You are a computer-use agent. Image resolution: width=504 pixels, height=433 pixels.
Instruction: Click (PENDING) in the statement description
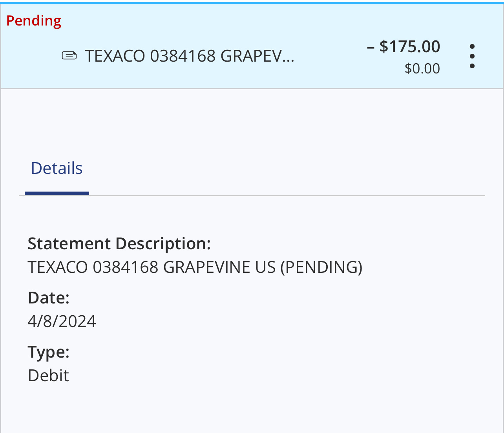(x=321, y=267)
